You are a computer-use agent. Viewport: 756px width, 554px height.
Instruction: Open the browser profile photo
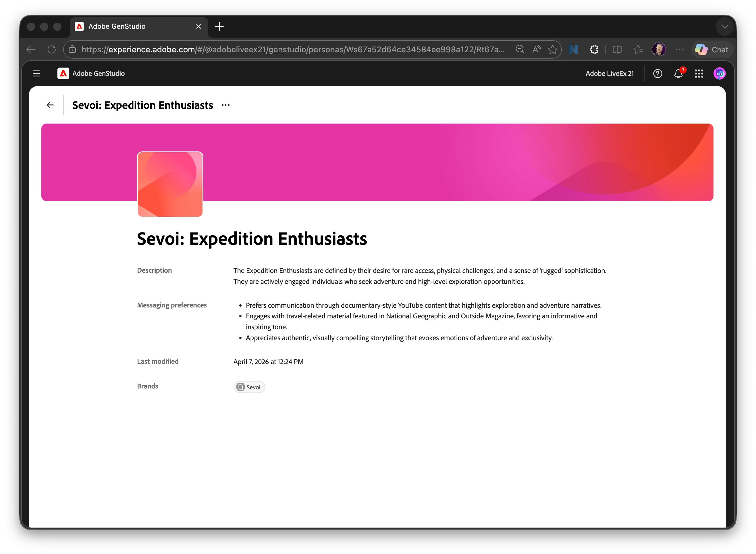(x=658, y=50)
